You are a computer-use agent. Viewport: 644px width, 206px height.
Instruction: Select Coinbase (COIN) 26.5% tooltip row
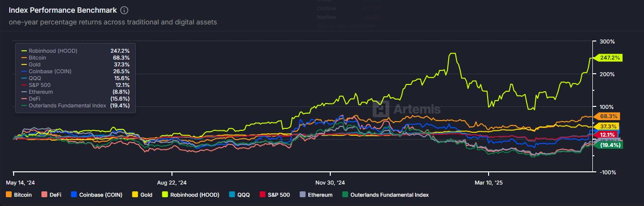click(75, 71)
